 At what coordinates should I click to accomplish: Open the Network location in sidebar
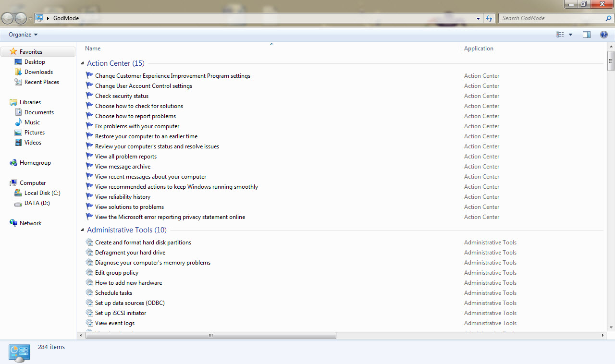pos(30,223)
